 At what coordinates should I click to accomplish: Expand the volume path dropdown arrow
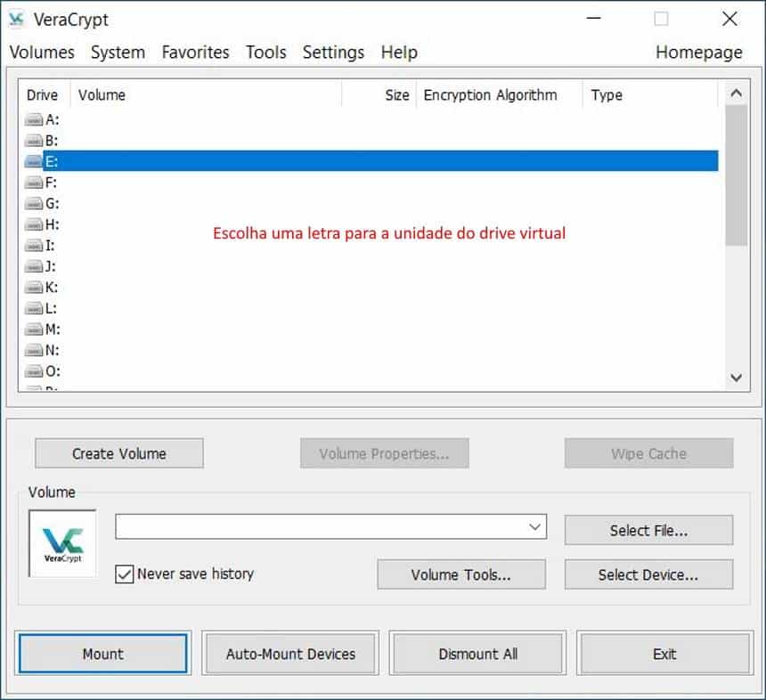tap(535, 526)
